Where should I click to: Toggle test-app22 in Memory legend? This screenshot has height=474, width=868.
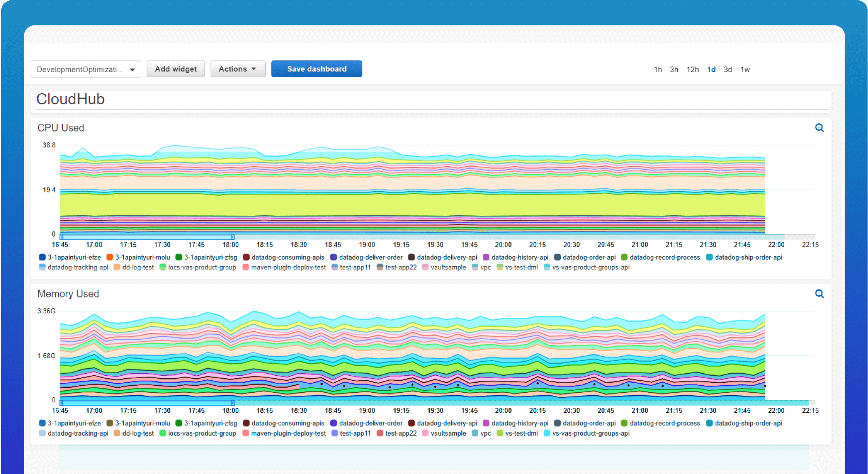click(x=397, y=433)
